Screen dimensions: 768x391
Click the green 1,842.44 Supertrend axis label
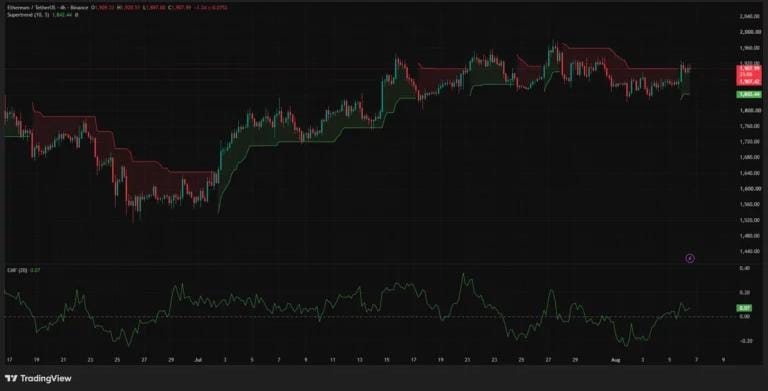point(749,94)
